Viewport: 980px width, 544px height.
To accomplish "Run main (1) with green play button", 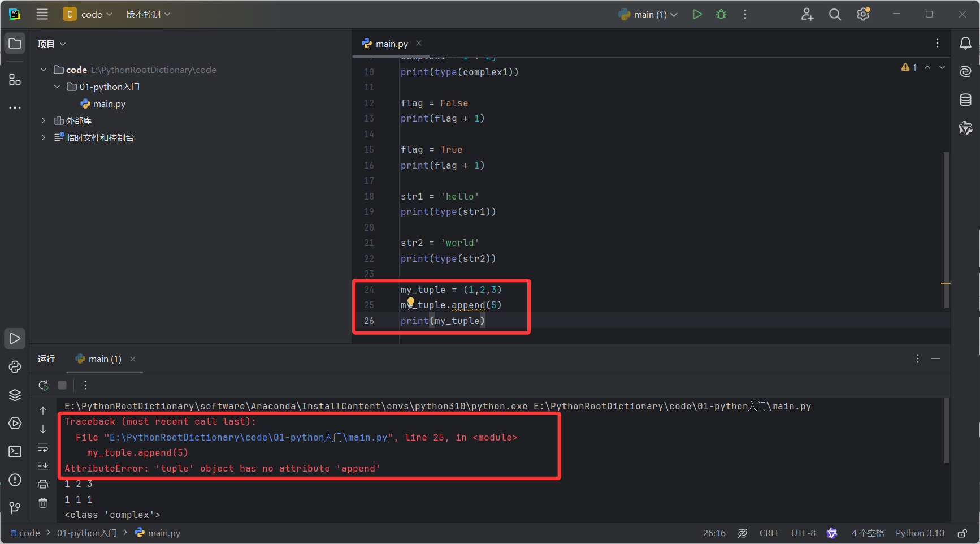I will click(697, 14).
